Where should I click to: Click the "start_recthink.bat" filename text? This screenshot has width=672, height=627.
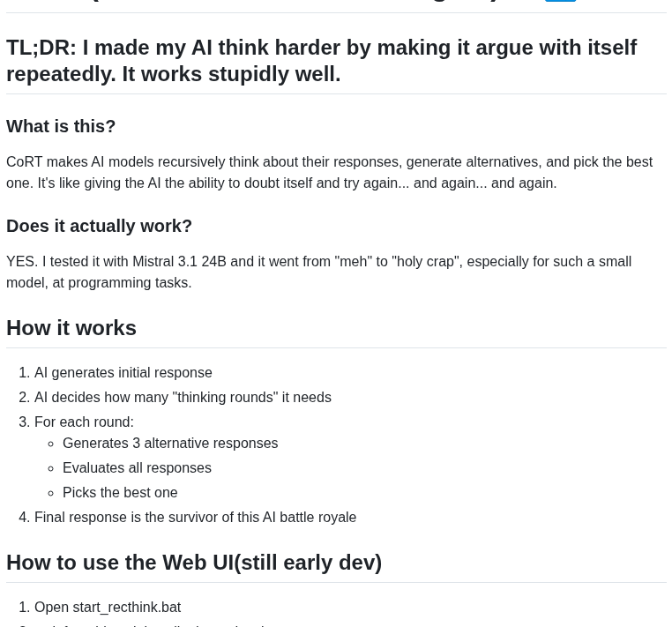[x=126, y=607]
